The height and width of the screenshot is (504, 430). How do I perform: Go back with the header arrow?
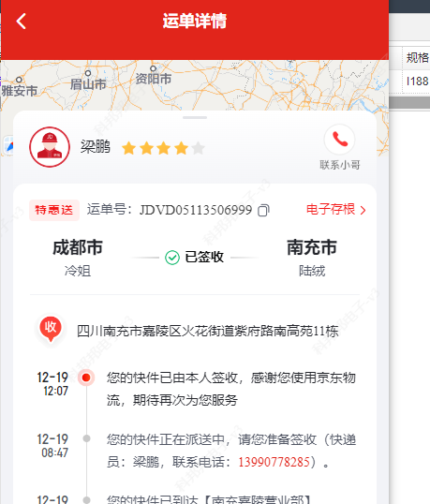tap(22, 22)
